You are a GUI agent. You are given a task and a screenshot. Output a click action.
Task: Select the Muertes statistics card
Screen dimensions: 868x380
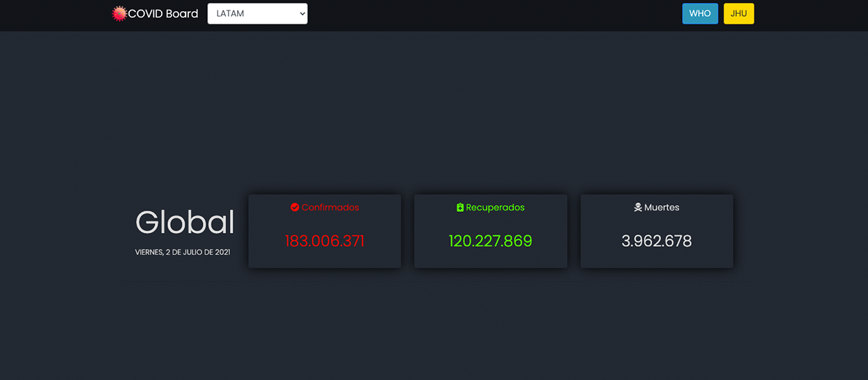[x=656, y=258]
